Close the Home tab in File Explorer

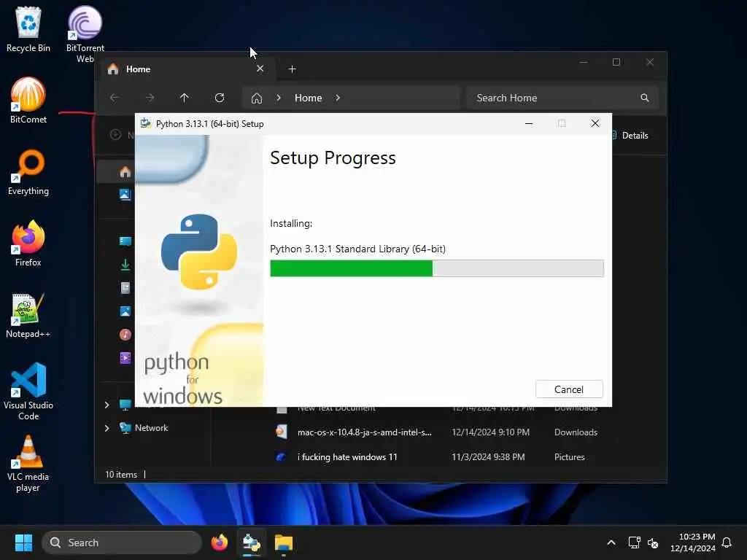pos(260,69)
